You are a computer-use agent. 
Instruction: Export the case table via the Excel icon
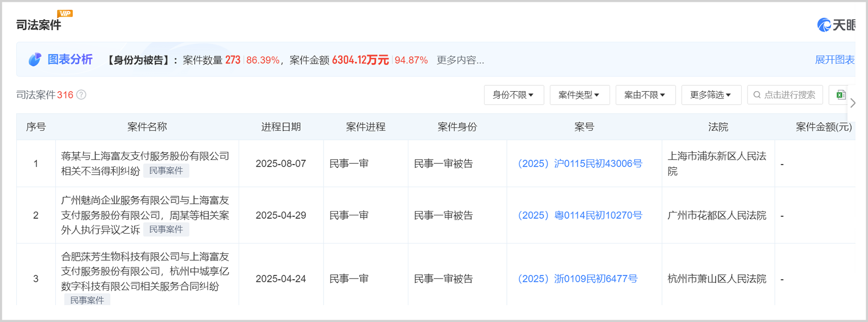(841, 94)
